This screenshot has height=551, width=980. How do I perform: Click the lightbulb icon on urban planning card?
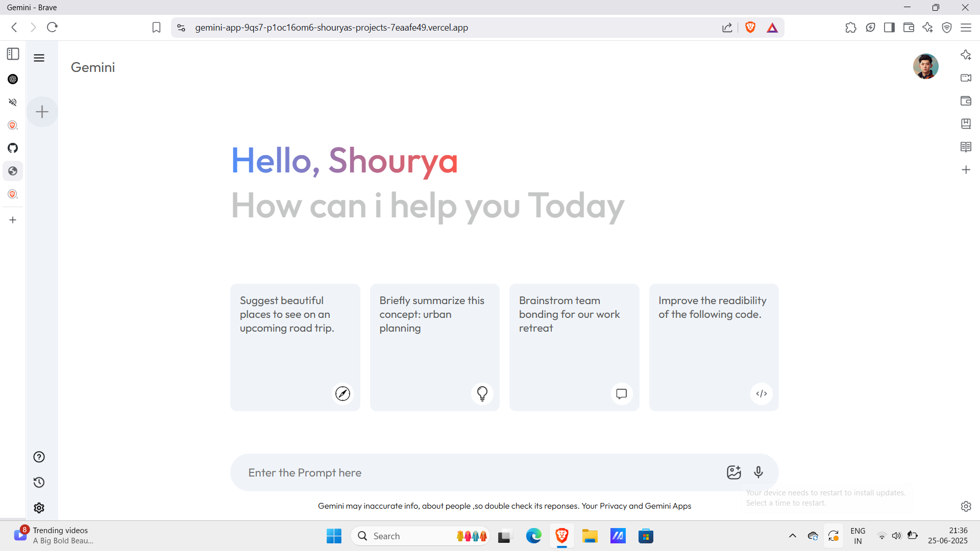point(482,393)
